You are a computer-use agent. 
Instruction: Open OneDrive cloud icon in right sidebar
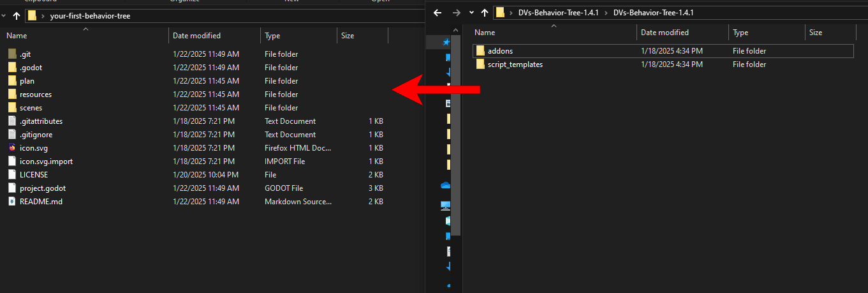[446, 185]
